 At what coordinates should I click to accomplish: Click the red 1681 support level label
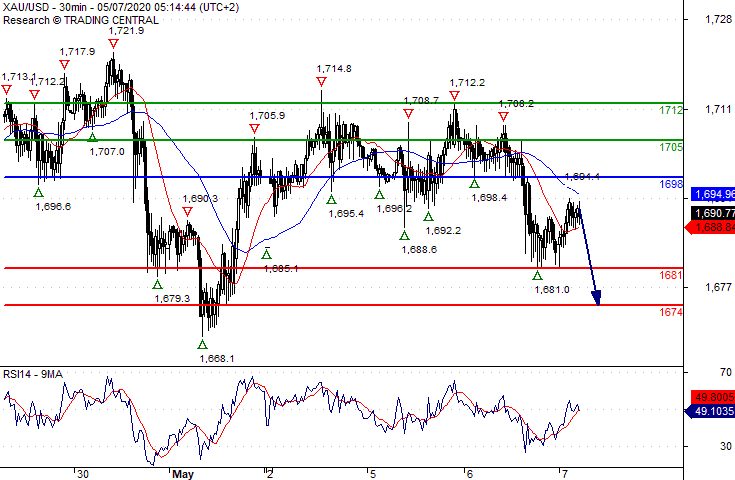[x=671, y=275]
